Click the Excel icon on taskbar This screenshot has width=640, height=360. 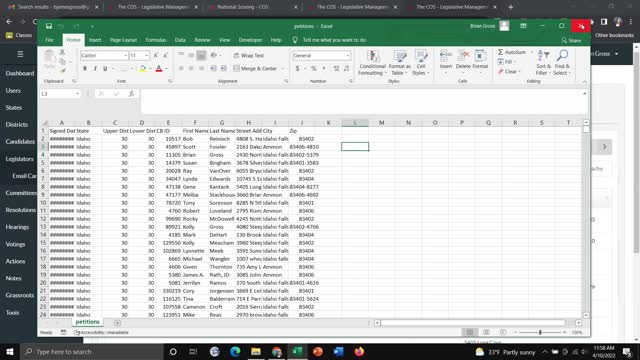click(297, 351)
